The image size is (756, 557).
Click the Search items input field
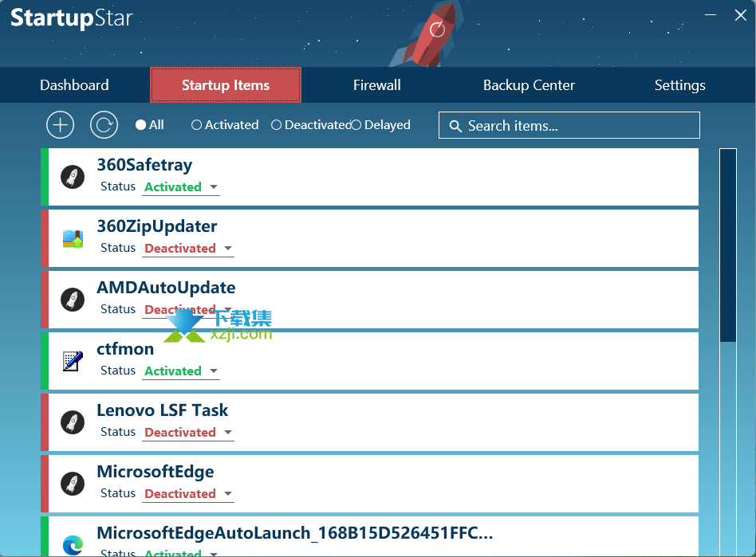click(x=569, y=125)
